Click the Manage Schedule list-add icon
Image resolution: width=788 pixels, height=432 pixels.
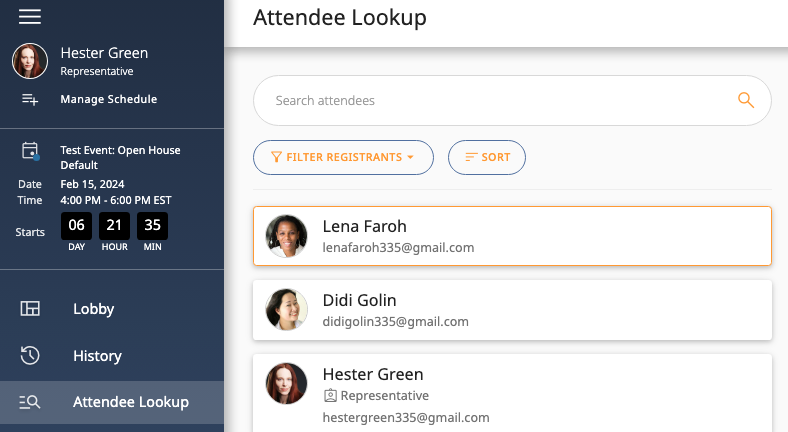pyautogui.click(x=30, y=99)
